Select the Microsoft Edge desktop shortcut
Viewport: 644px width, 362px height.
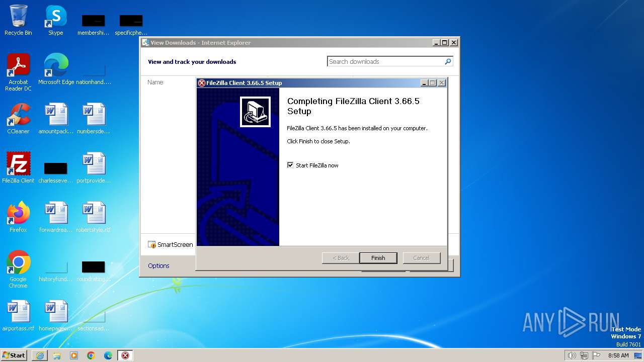(x=56, y=69)
